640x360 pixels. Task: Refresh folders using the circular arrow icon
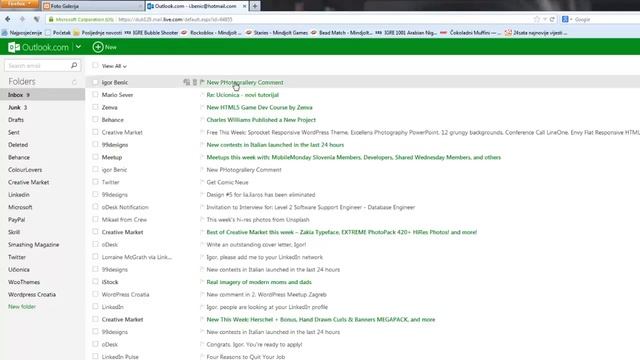74,82
